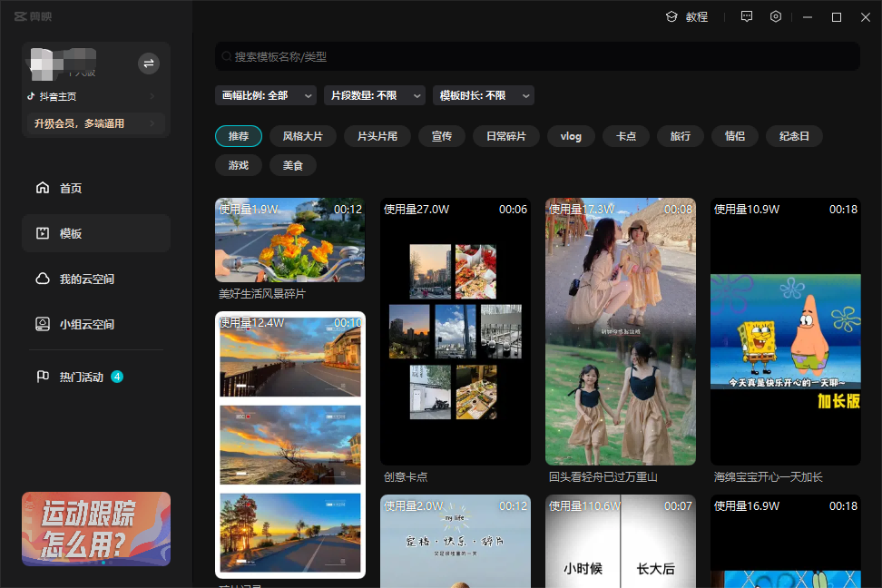The width and height of the screenshot is (882, 588).
Task: Select the 游戏 category tab
Action: click(239, 165)
